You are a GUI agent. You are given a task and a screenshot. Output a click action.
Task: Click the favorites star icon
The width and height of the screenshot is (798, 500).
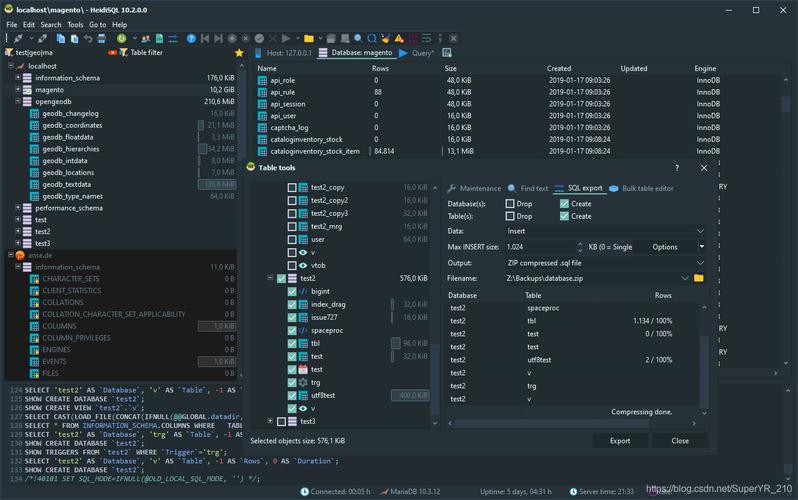click(239, 52)
